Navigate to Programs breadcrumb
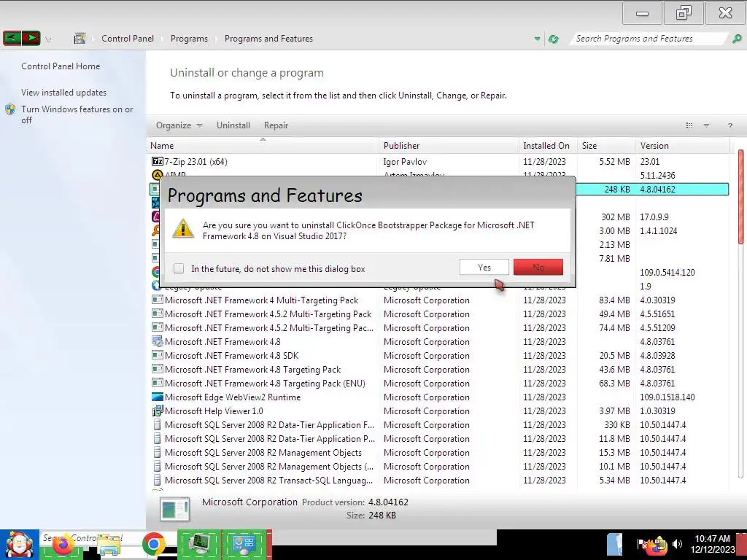Image resolution: width=747 pixels, height=560 pixels. click(x=189, y=39)
